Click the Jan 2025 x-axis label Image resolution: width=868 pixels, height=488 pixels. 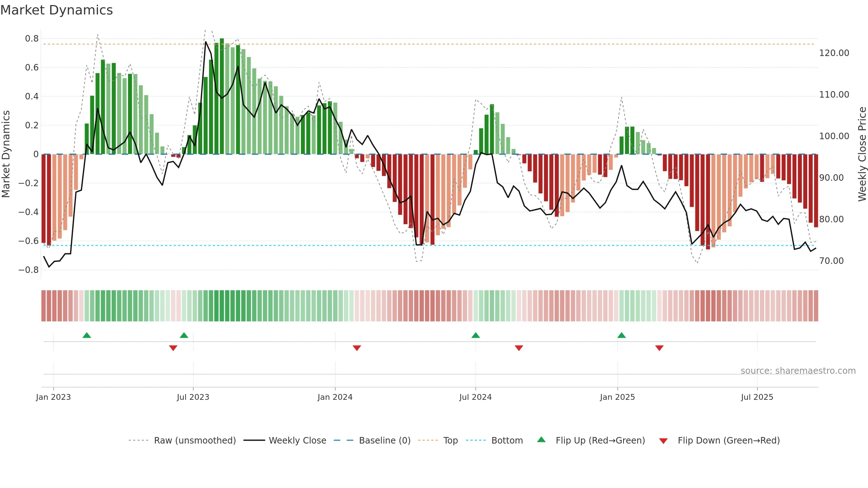618,397
